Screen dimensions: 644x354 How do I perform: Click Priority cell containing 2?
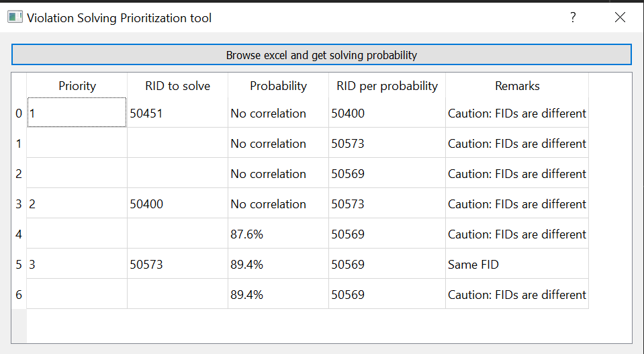77,204
